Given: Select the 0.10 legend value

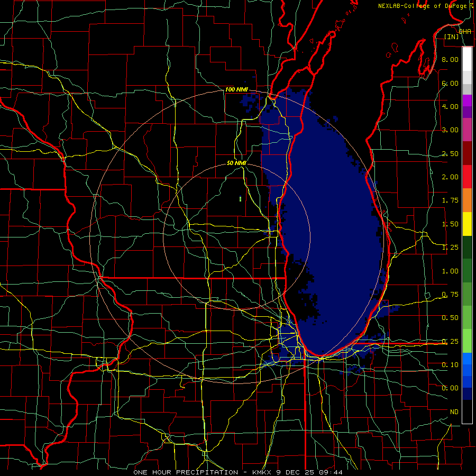Looking at the screenshot, I should 450,365.
